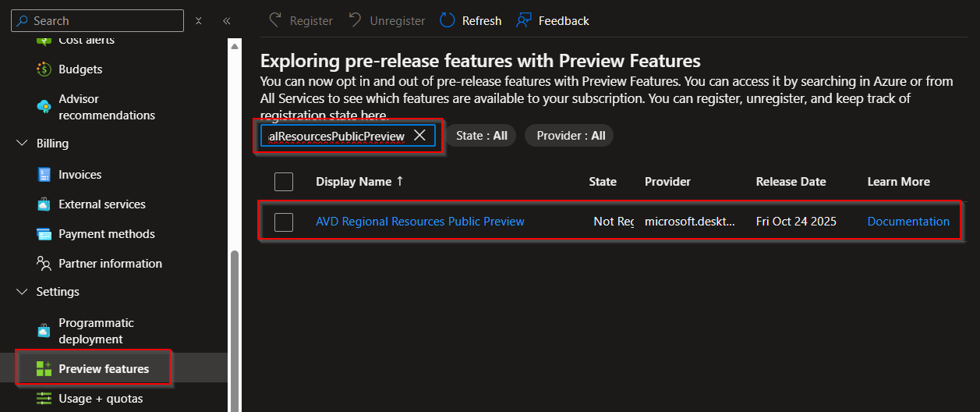This screenshot has height=412, width=980.
Task: Open Advisor recommendations icon
Action: click(x=44, y=107)
